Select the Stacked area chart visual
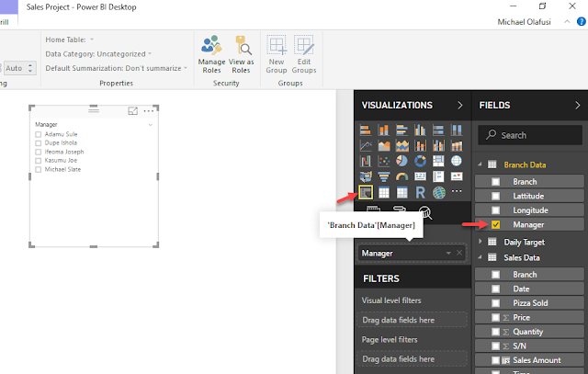This screenshot has width=588, height=374. coord(401,145)
